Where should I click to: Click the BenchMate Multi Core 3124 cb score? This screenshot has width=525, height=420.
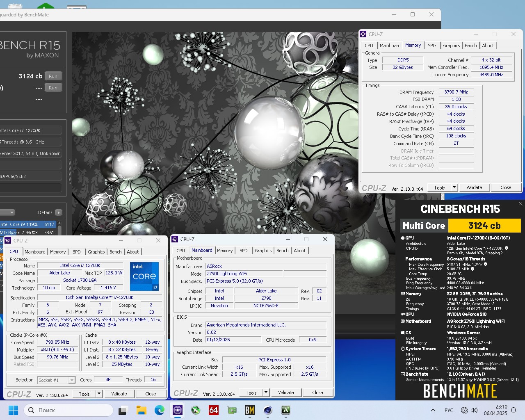click(484, 226)
